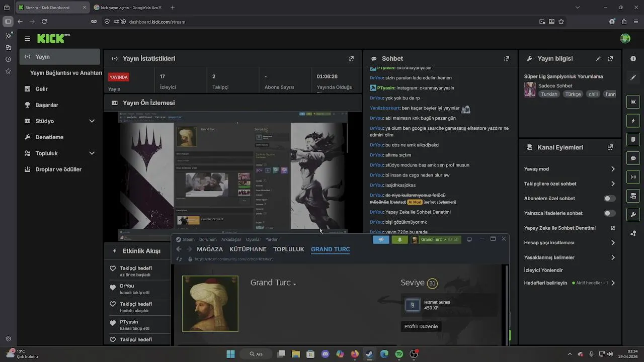644x362 pixels.
Task: Click Grand Turc profile portrait in Steam
Action: point(210,304)
